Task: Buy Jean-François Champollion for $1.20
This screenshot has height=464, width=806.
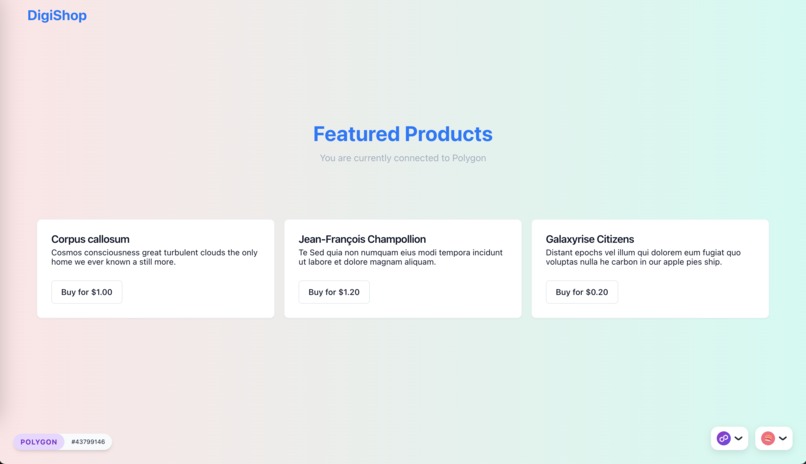Action: coord(334,292)
